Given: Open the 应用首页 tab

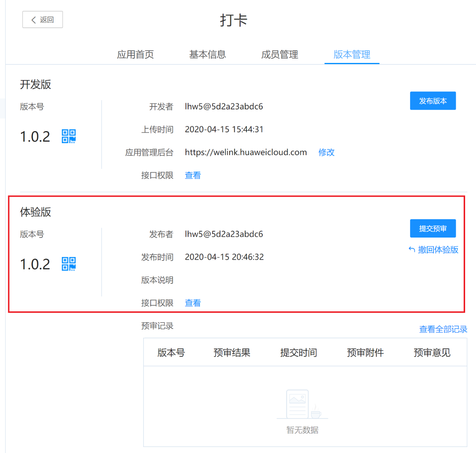Looking at the screenshot, I should pos(135,55).
